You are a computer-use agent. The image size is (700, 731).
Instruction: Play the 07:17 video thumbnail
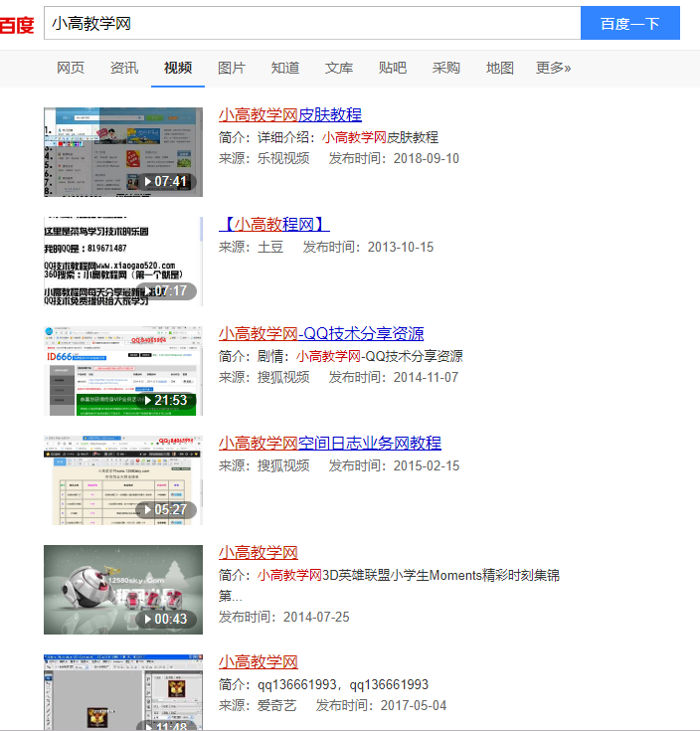[x=123, y=261]
